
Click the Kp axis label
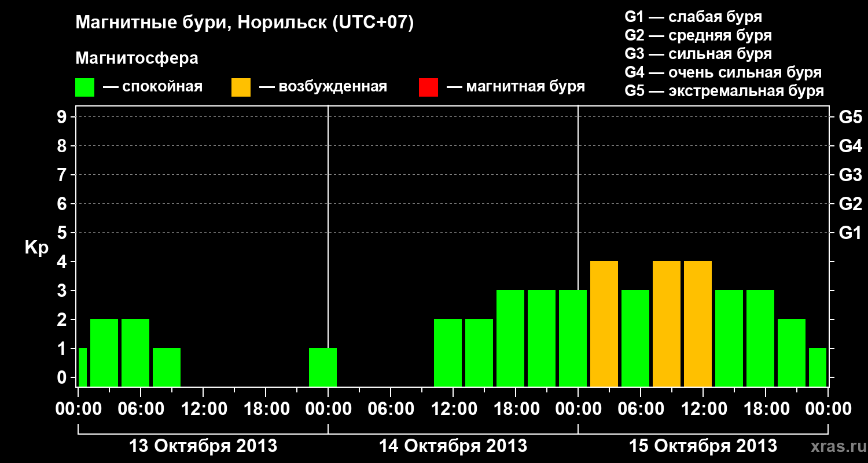pyautogui.click(x=36, y=248)
